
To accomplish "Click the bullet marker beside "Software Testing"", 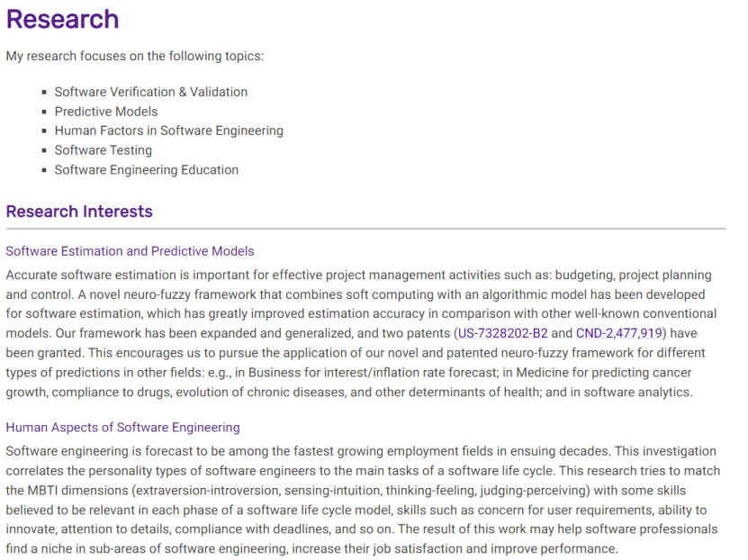I will [x=44, y=151].
